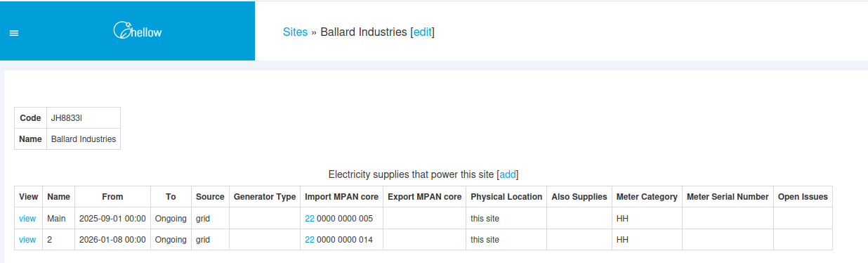
Task: Select the site code value JH8833I
Action: (67, 118)
